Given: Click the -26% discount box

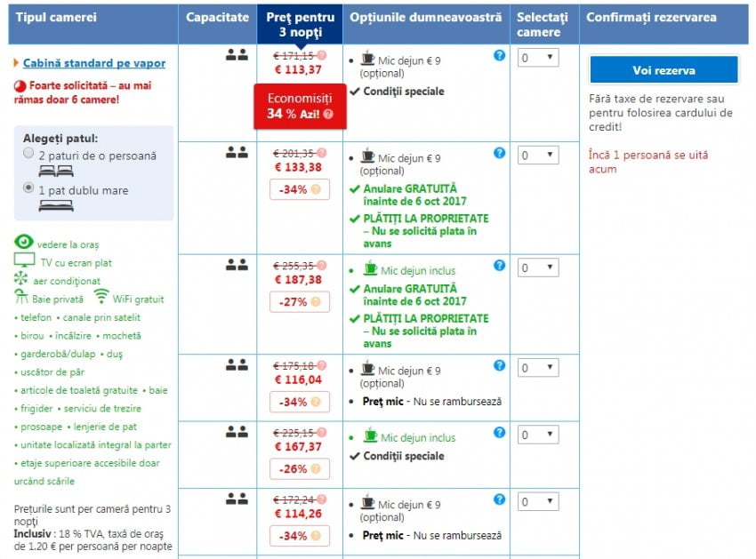Looking at the screenshot, I should (300, 468).
